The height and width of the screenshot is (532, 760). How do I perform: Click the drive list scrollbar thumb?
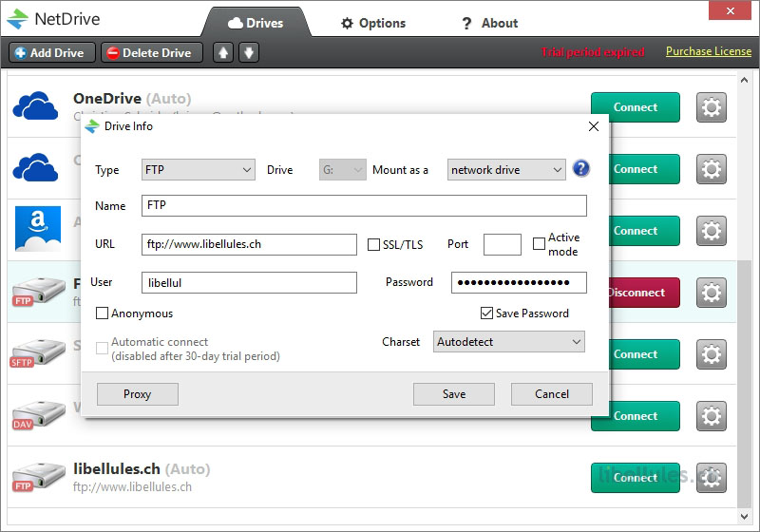pyautogui.click(x=744, y=384)
